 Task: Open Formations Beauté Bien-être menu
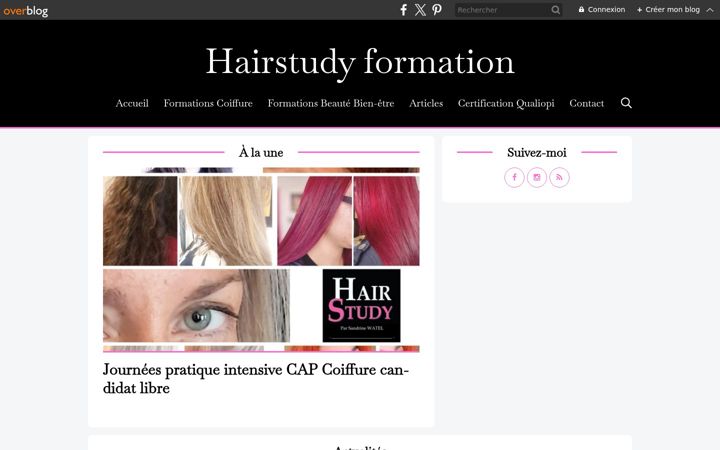tap(331, 103)
